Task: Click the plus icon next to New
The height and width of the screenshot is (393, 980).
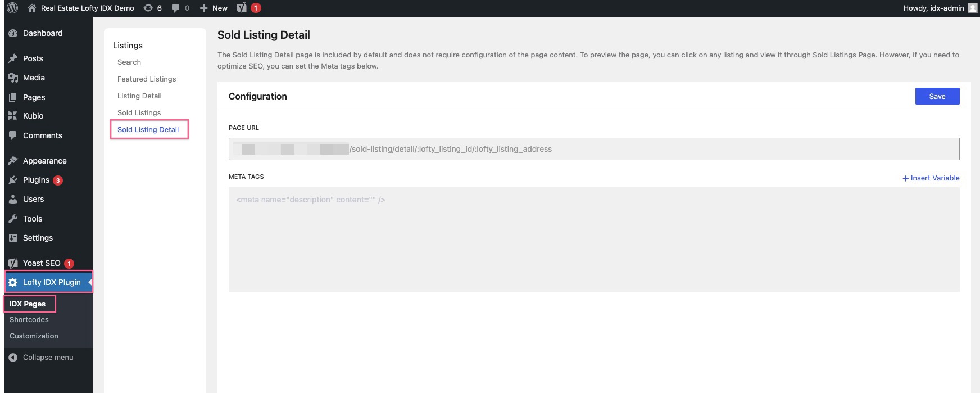Action: [204, 8]
